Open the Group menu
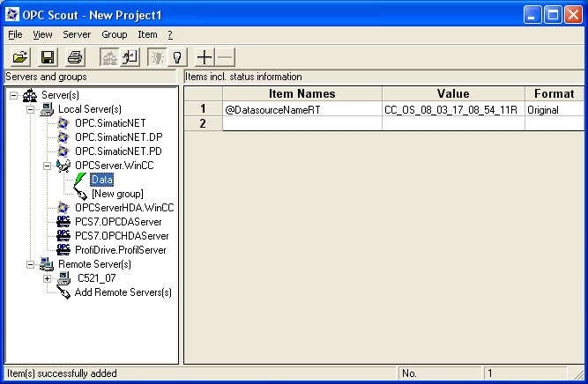The image size is (588, 384). coord(114,34)
